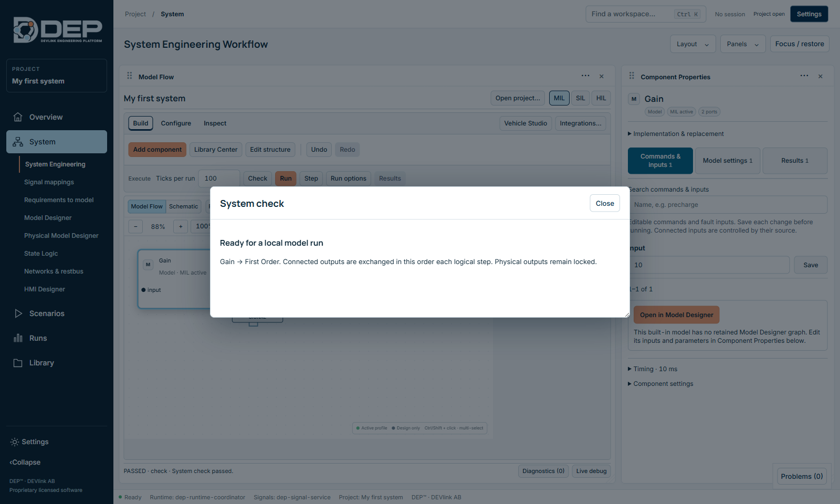Click the M badge beside Gain title

[x=634, y=99]
